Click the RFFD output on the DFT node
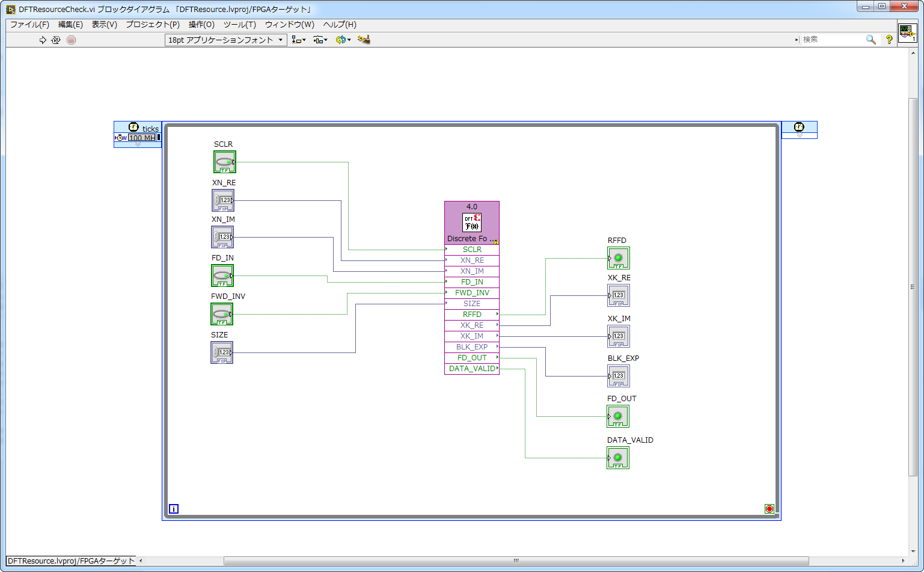924x572 pixels. [x=472, y=315]
